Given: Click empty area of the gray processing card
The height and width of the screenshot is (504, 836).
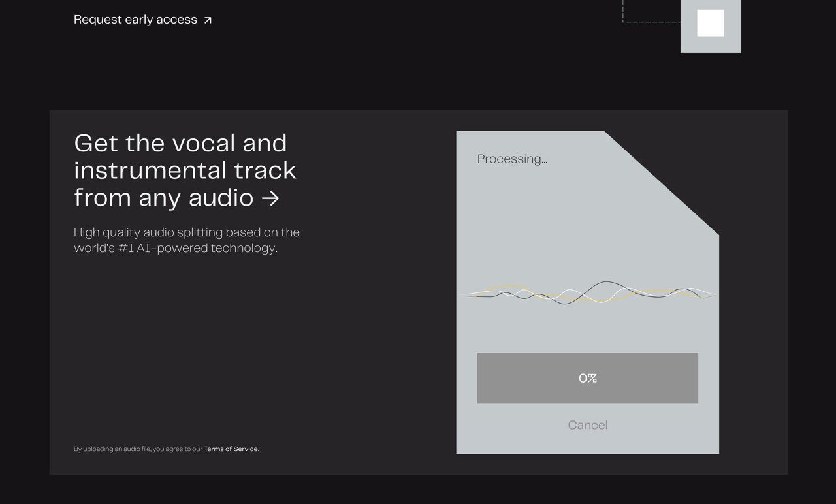Looking at the screenshot, I should pos(555,222).
